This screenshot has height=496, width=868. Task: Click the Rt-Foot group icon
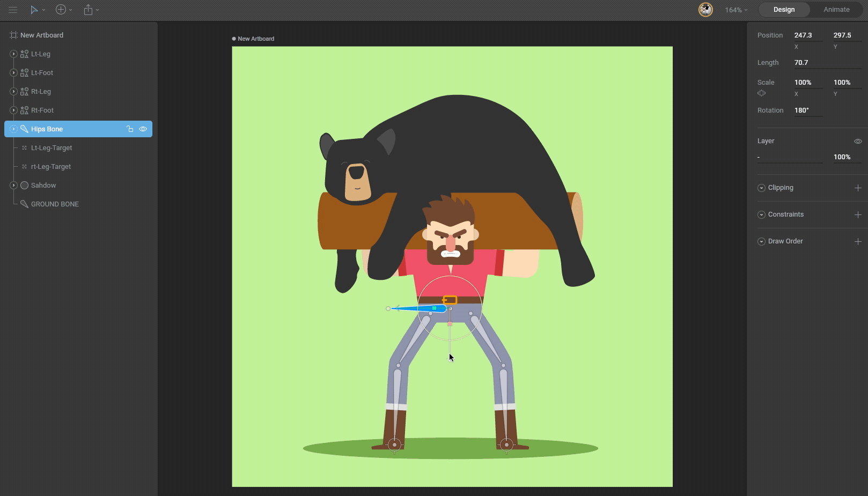(x=24, y=110)
